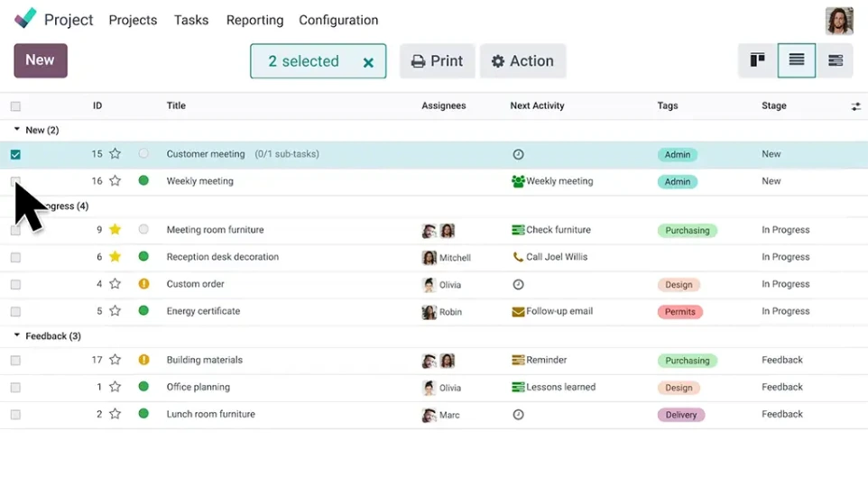Collapse the Feedback (3) group
Viewport: 868px width, 495px height.
(16, 336)
